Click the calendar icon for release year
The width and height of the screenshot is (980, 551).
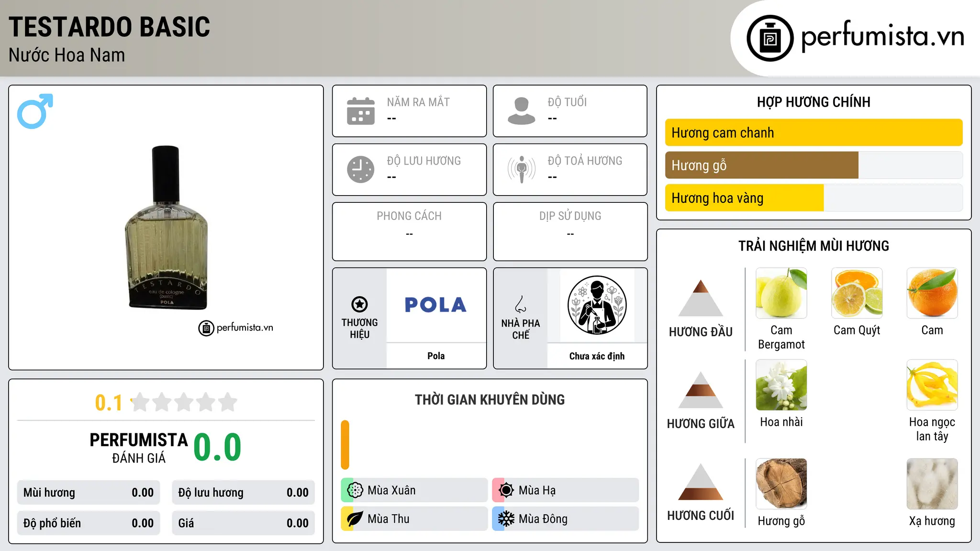361,111
